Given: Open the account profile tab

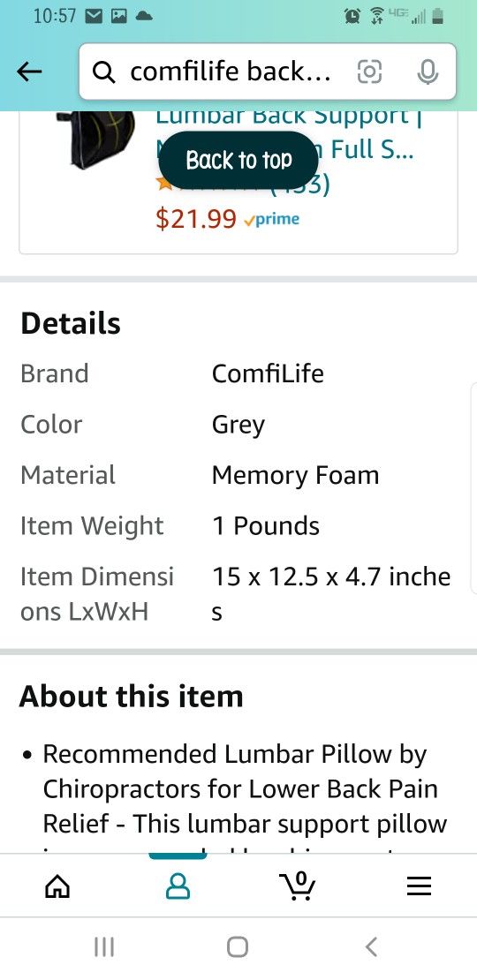Looking at the screenshot, I should click(x=178, y=886).
